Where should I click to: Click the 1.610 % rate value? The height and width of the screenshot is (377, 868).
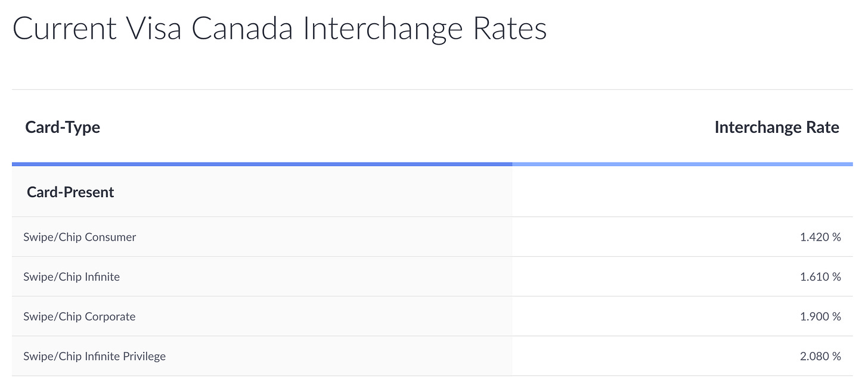click(x=820, y=277)
